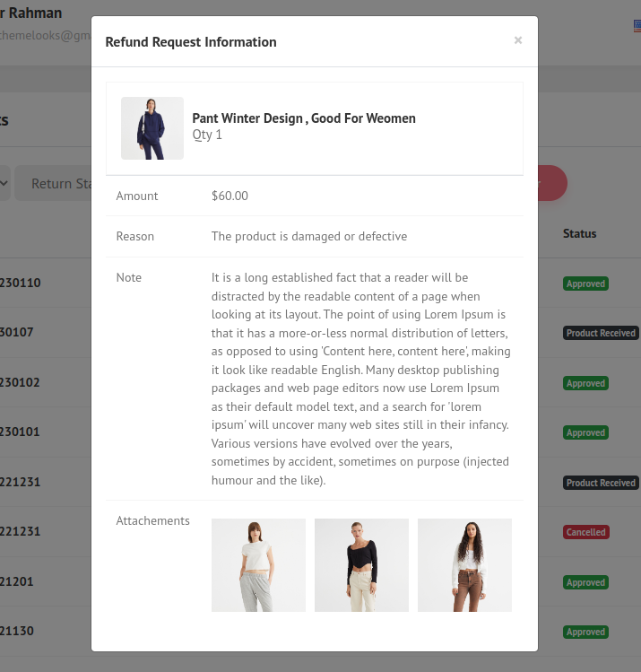This screenshot has height=672, width=641.
Task: Click Approved badge for order ending 230110
Action: 585,284
